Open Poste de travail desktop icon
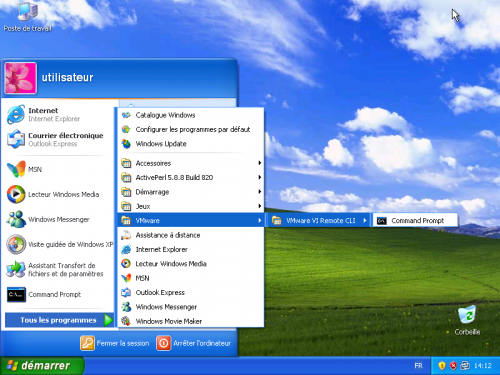Screen dimensions: 500x375 pos(27,17)
